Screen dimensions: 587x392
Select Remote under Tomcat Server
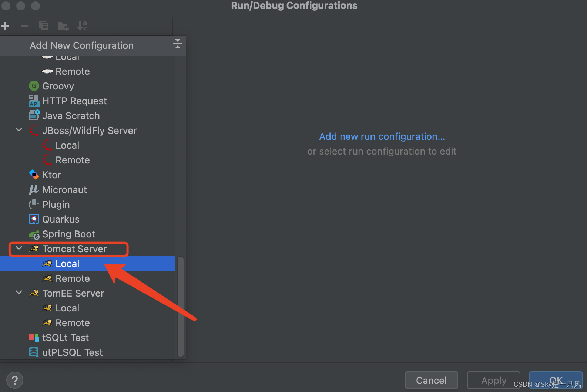pos(88,278)
